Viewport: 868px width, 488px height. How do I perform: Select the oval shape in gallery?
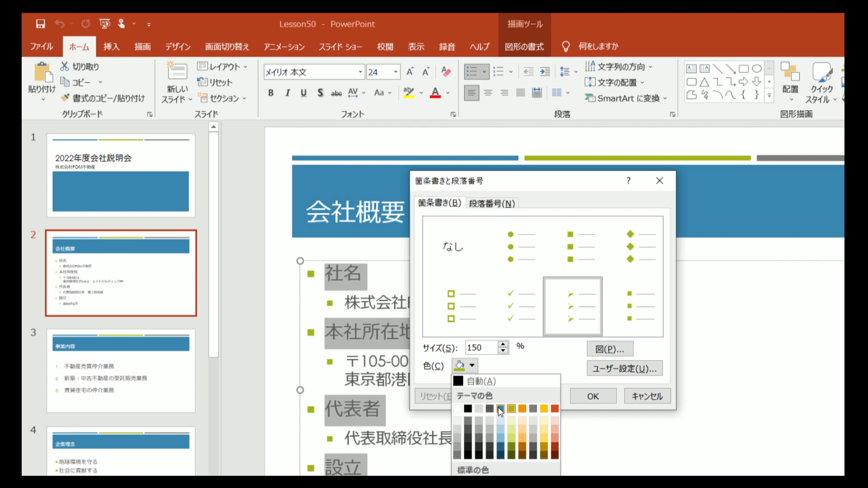756,69
